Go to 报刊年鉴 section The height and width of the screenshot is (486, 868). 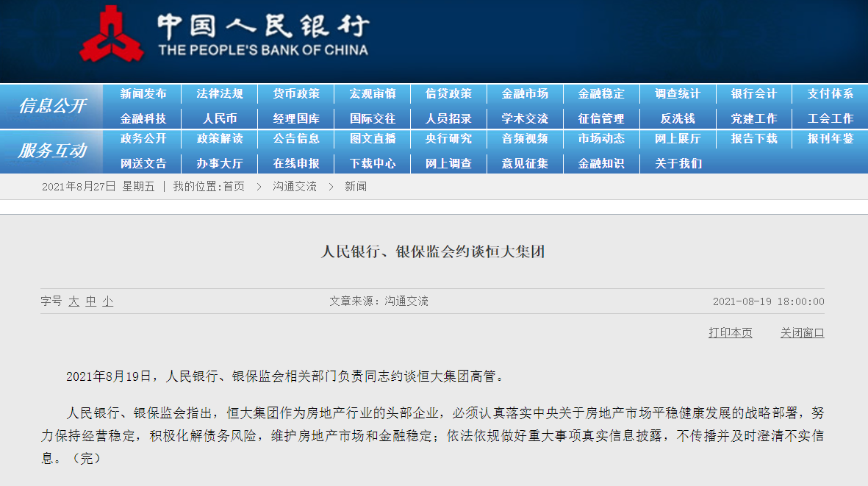[x=831, y=138]
